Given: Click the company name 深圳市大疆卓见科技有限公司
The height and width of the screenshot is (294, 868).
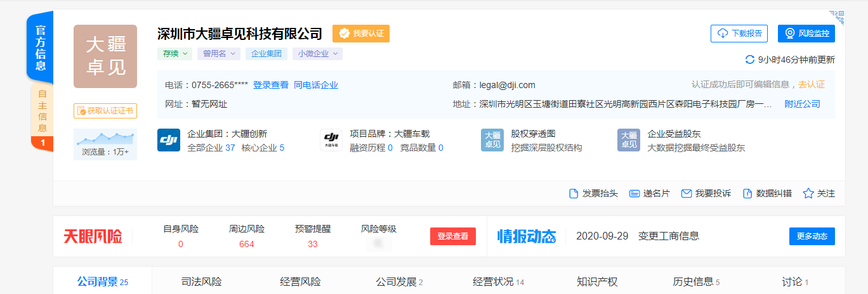Looking at the screenshot, I should tap(240, 34).
